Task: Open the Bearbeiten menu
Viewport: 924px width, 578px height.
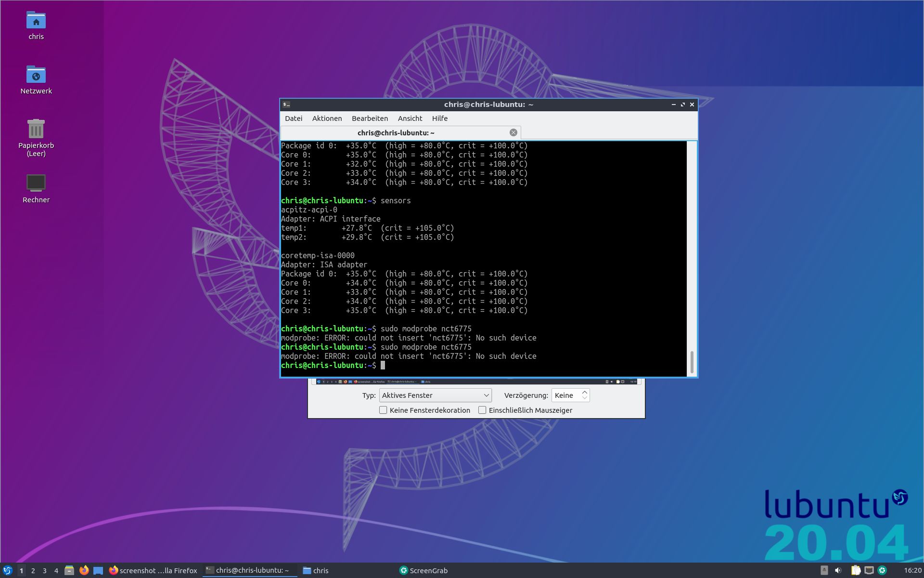Action: pos(370,118)
